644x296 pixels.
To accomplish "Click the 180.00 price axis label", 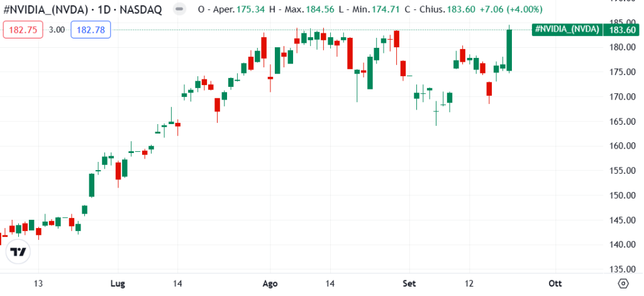I will click(623, 47).
